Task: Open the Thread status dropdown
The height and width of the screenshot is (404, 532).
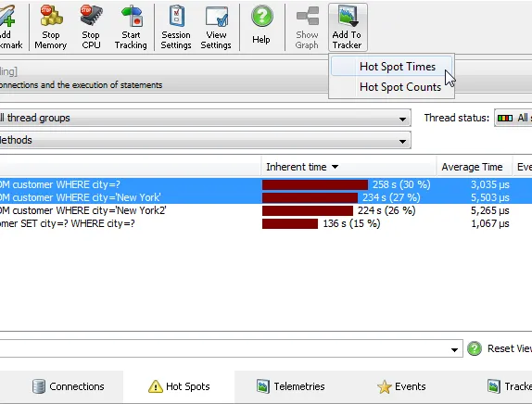Action: [x=513, y=118]
